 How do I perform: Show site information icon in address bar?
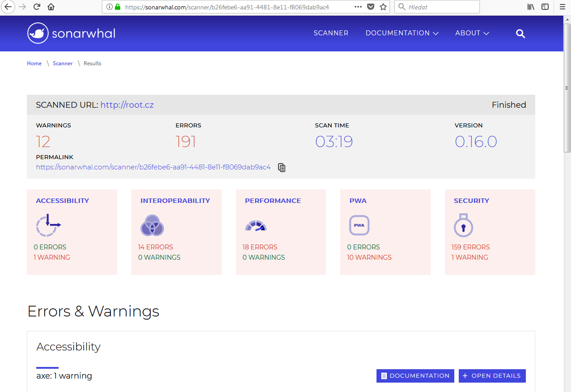point(110,7)
